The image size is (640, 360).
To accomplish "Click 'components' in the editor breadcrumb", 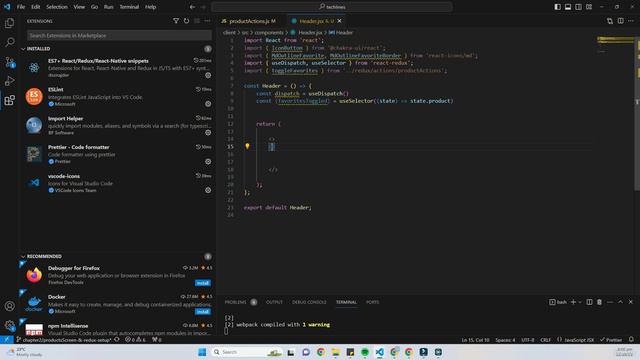I will (x=269, y=32).
